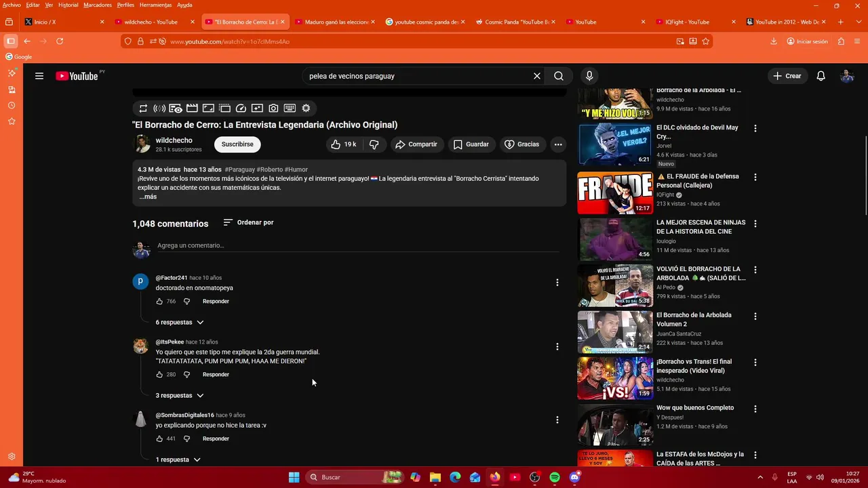
Task: Go to YouTube home via logo
Action: coord(77,76)
